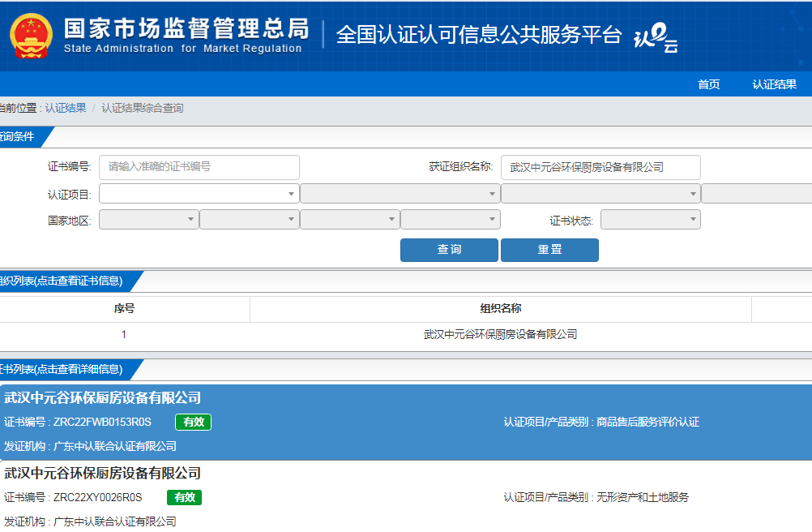Click 发证机构 text in blue certificate card

[x=90, y=446]
